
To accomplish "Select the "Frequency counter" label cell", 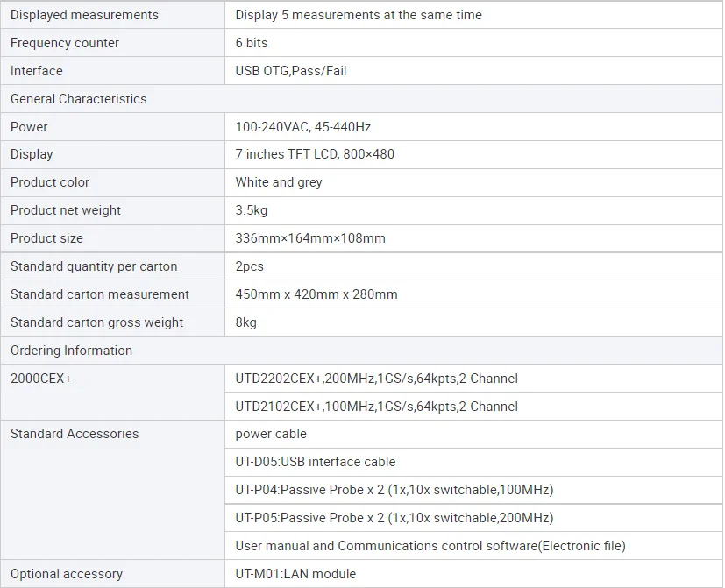I will click(x=65, y=43).
